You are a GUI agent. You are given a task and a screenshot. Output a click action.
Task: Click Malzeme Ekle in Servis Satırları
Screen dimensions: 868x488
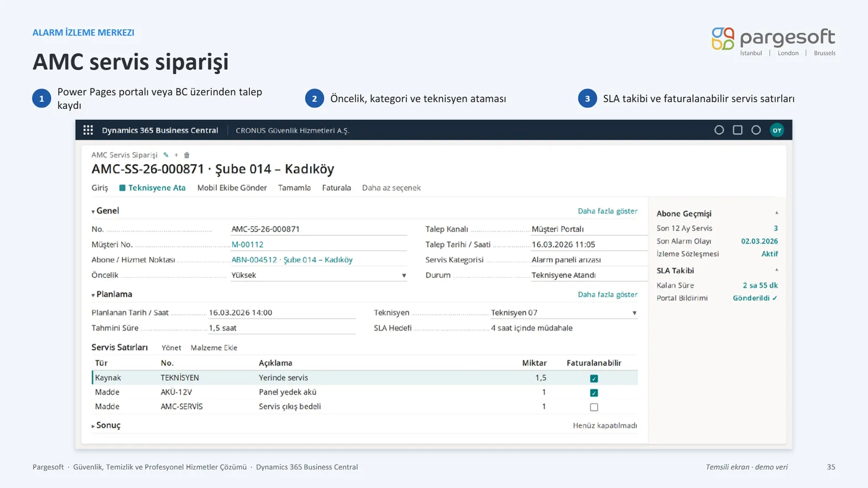pos(214,348)
